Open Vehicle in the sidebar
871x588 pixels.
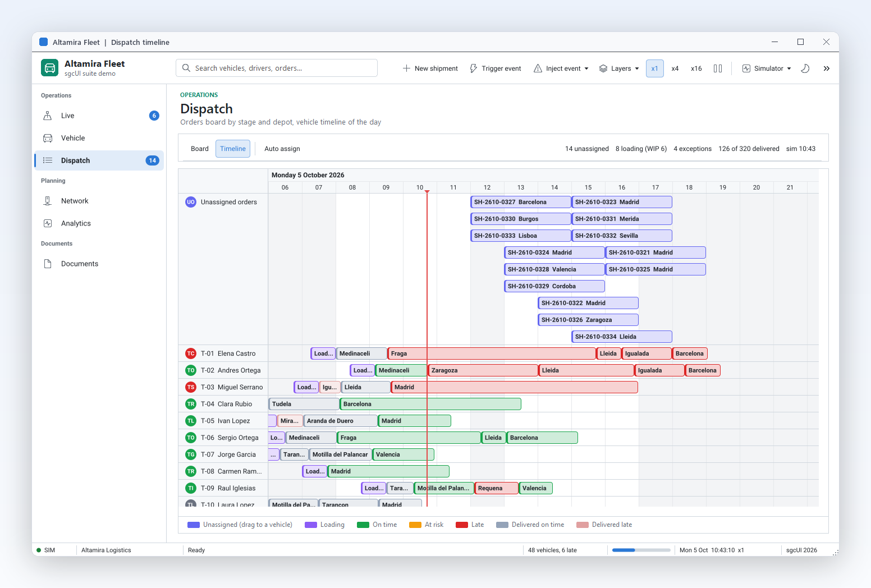[99, 138]
